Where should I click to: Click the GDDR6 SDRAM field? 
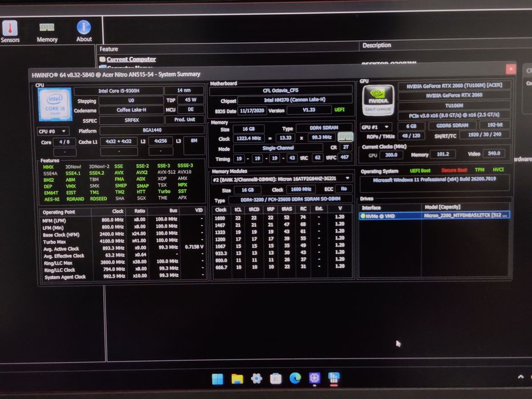point(452,125)
